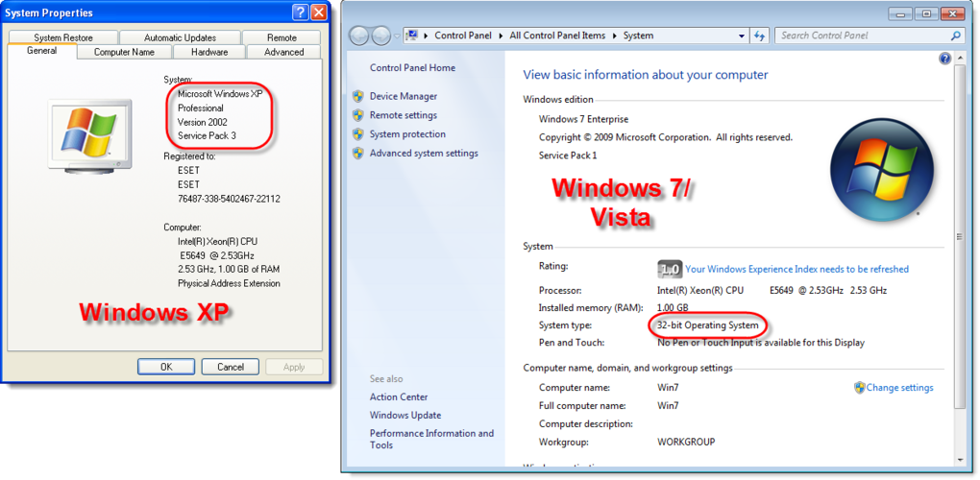Click the product ID 76487-338-5402467-22112
This screenshot has width=980, height=480.
pos(229,199)
